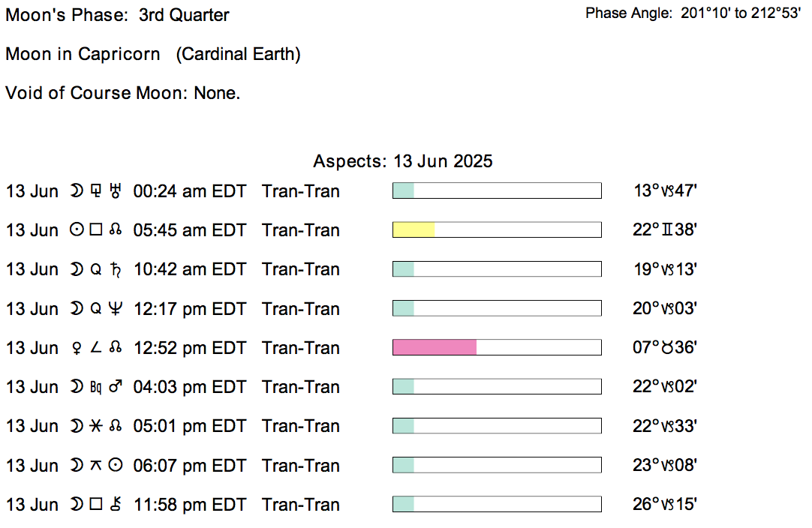Click the Venus glyph in the 12:52 pm aspect
812x528 pixels.
coord(76,348)
